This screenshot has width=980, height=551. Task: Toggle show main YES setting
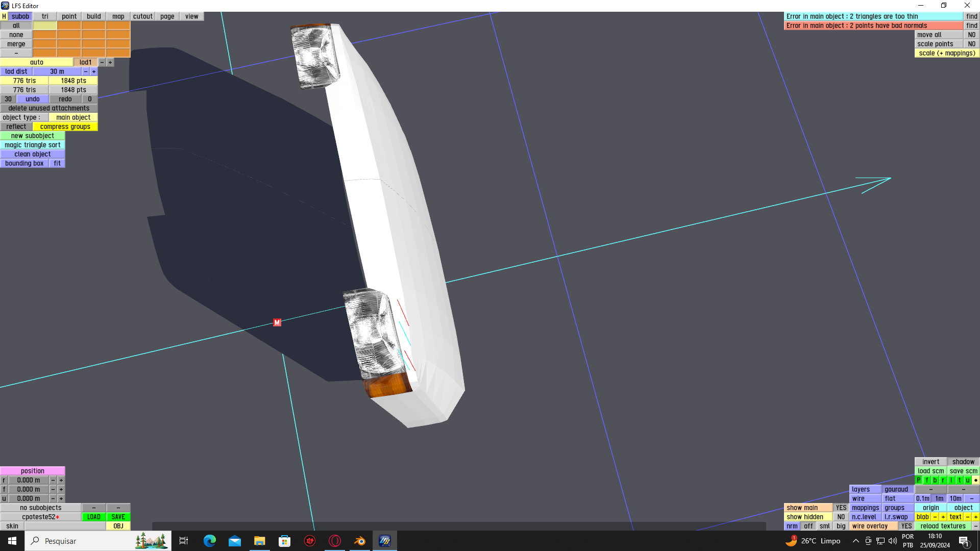coord(841,508)
